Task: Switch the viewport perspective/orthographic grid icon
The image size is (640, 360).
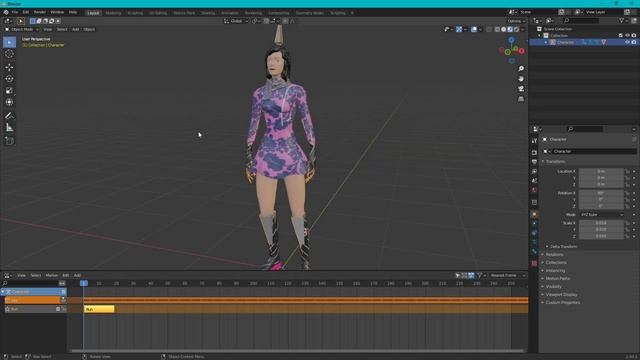Action: click(x=521, y=99)
